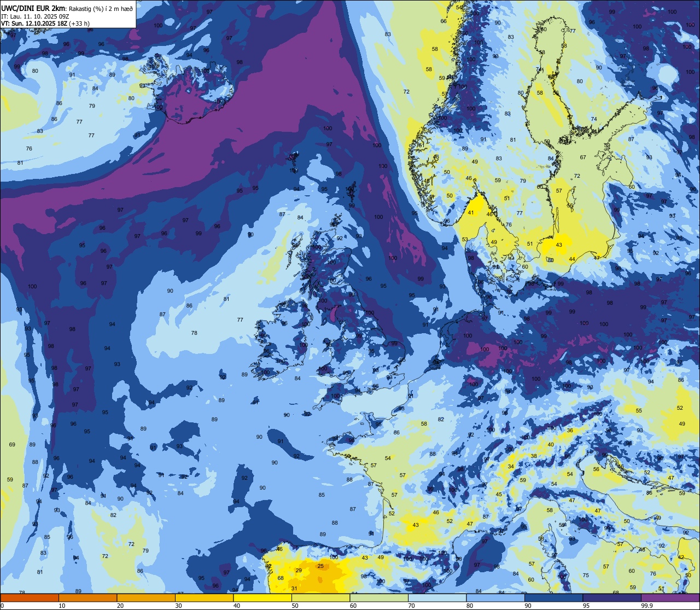The image size is (700, 610).
Task: Click the "(+33 h)" forecast offset text
Action: pyautogui.click(x=79, y=24)
